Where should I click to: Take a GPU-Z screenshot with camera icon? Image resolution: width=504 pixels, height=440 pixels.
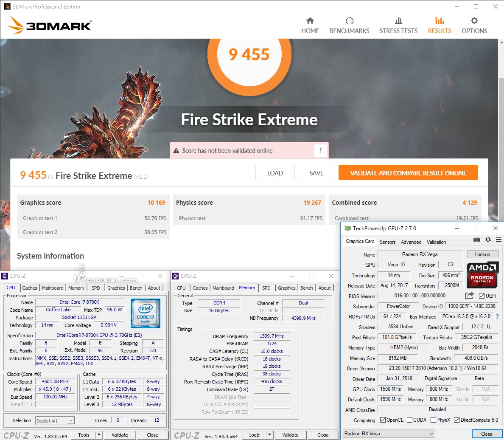coord(477,240)
